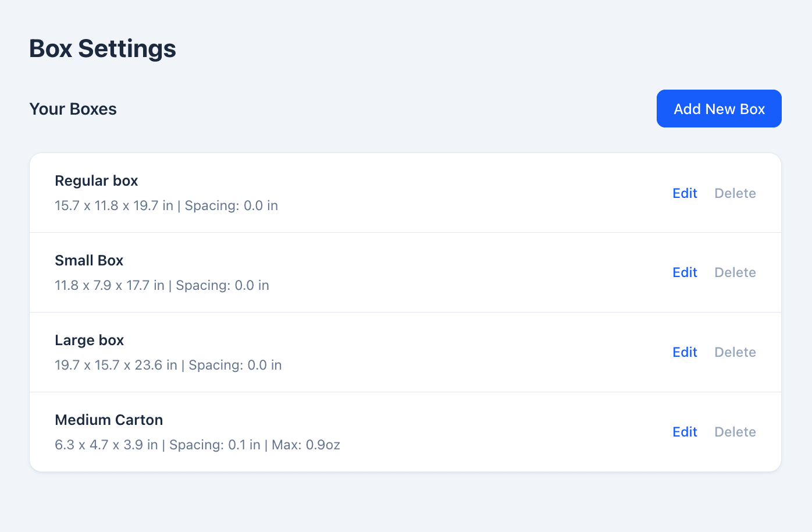Click the Your Boxes label

73,109
